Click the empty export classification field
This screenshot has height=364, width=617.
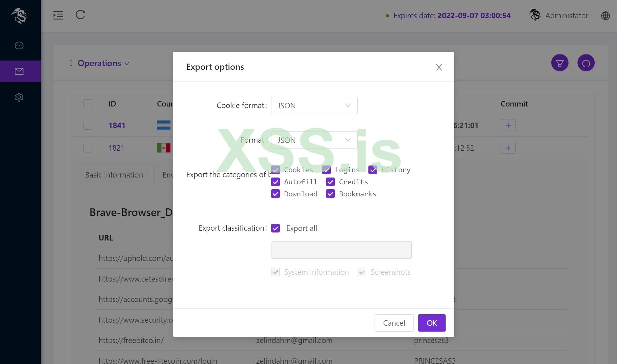pyautogui.click(x=341, y=250)
